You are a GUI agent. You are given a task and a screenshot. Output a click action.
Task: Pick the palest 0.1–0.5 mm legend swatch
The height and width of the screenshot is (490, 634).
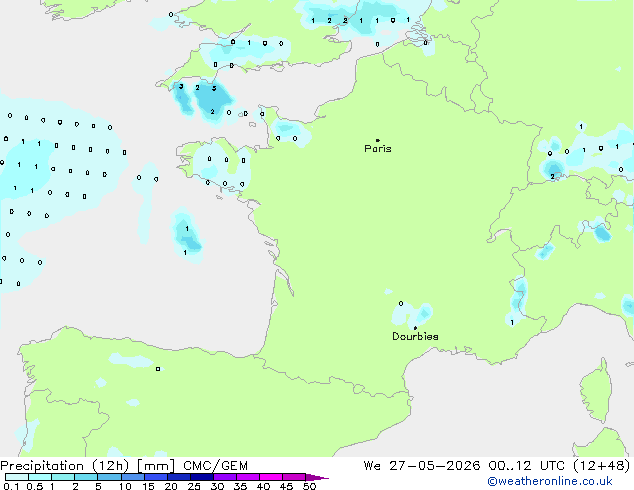17,477
